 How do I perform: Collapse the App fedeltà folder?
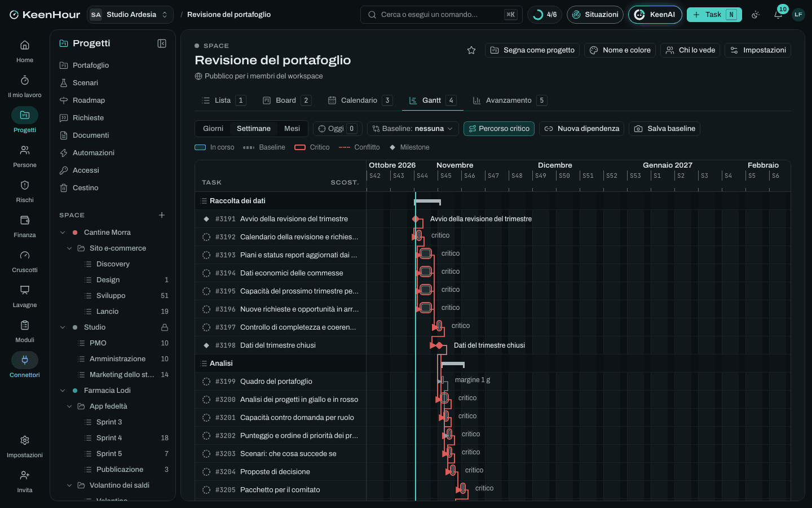point(69,406)
